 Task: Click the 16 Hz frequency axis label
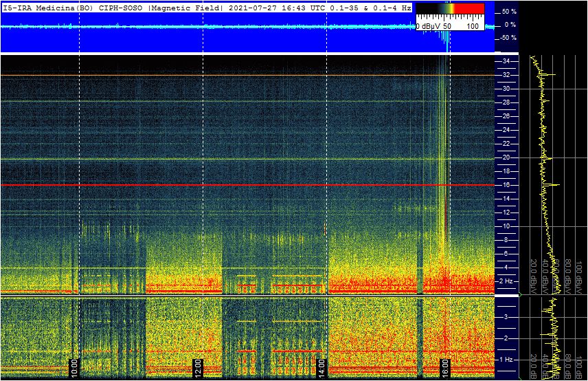pyautogui.click(x=506, y=185)
